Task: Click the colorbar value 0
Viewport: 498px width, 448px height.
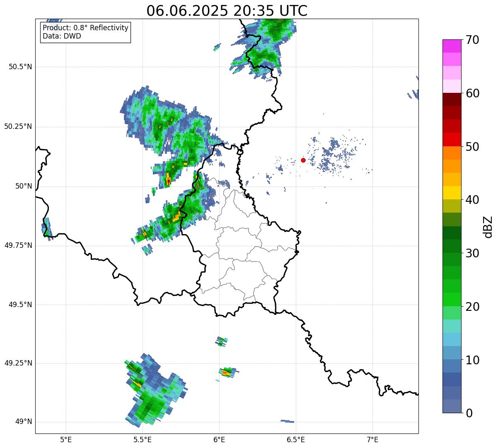Action: pyautogui.click(x=469, y=413)
